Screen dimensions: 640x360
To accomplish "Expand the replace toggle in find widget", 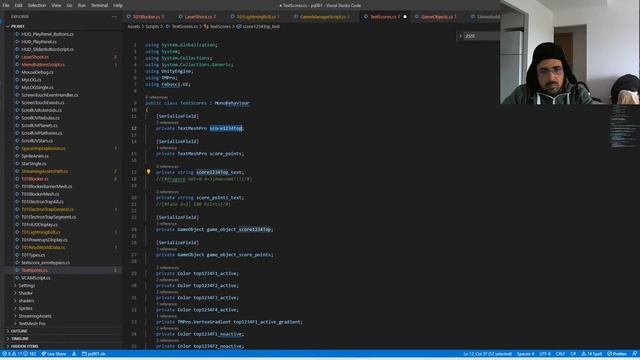I will [460, 36].
